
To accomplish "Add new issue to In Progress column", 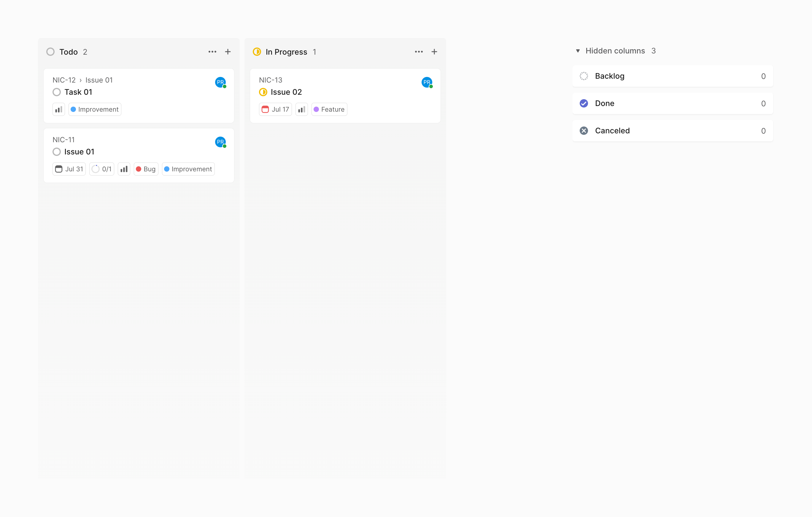I will (434, 52).
